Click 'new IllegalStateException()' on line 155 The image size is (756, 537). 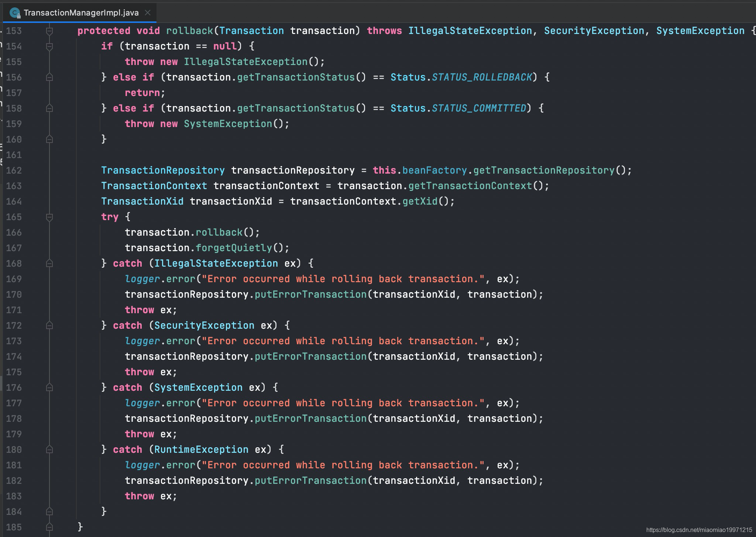(x=240, y=62)
